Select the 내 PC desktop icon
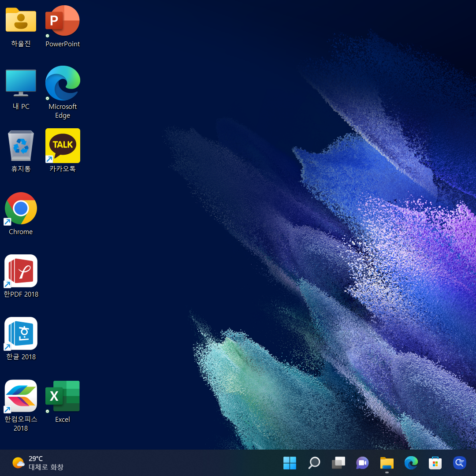 coord(21,83)
